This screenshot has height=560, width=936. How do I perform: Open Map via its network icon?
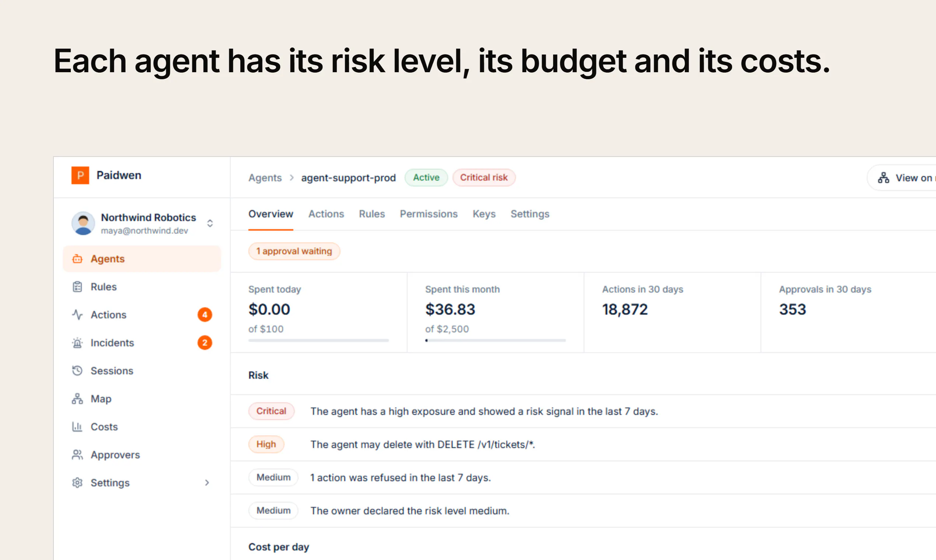click(77, 399)
